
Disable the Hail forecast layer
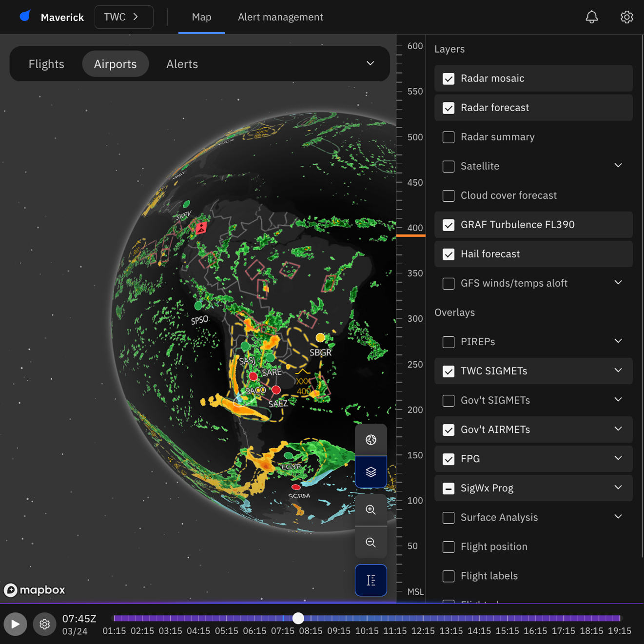[x=448, y=254]
